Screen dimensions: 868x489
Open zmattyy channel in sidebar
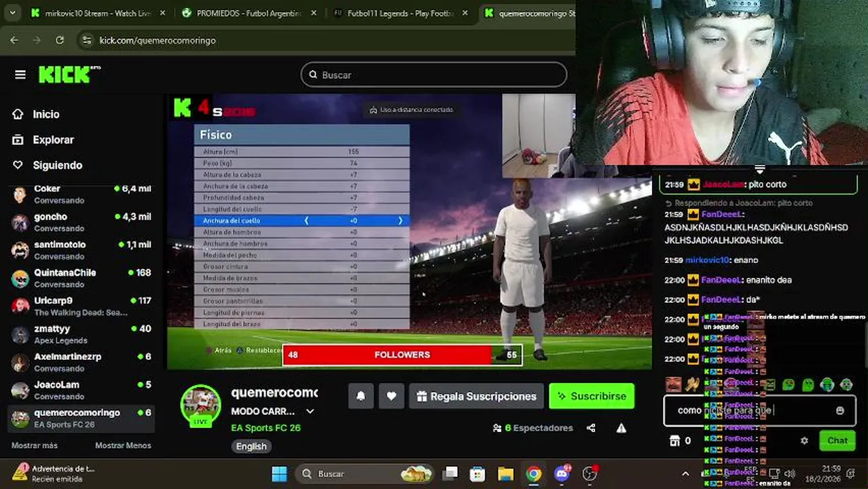click(82, 334)
